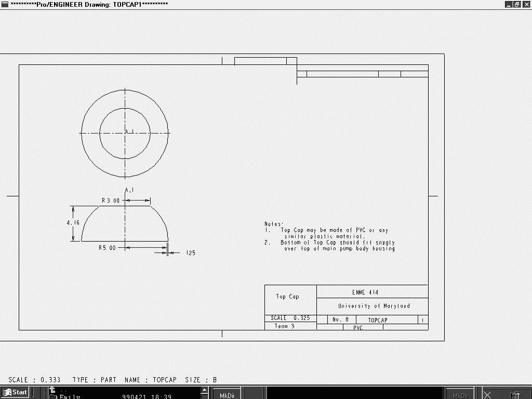
Task: Restore the Pro/ENGINEER drawing window
Action: pos(517,4)
